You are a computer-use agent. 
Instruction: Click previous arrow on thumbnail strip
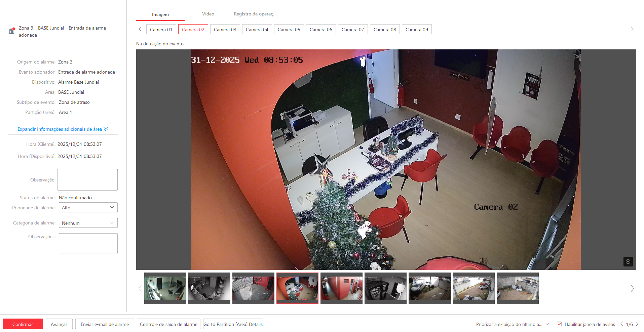pyautogui.click(x=140, y=288)
